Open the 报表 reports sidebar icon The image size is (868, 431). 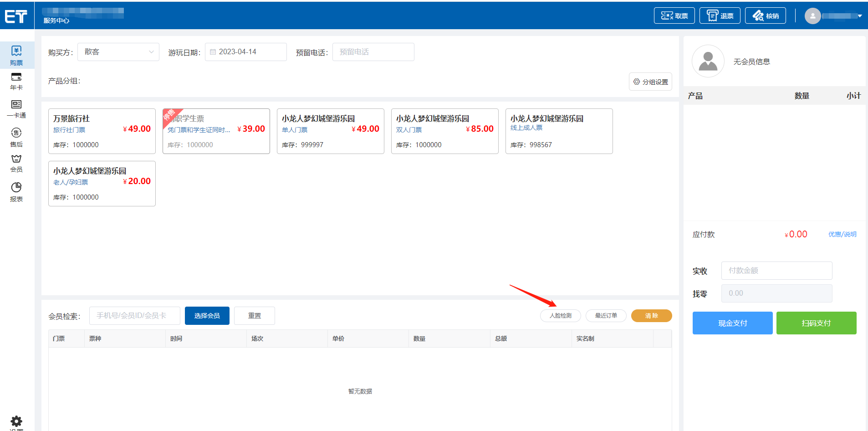point(16,192)
